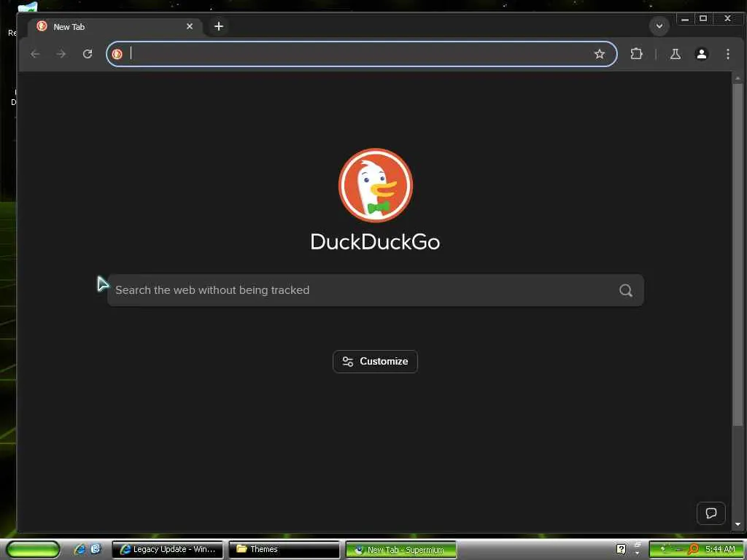Screen dimensions: 747x560
Task: Click the help question-mark tray icon
Action: (622, 549)
